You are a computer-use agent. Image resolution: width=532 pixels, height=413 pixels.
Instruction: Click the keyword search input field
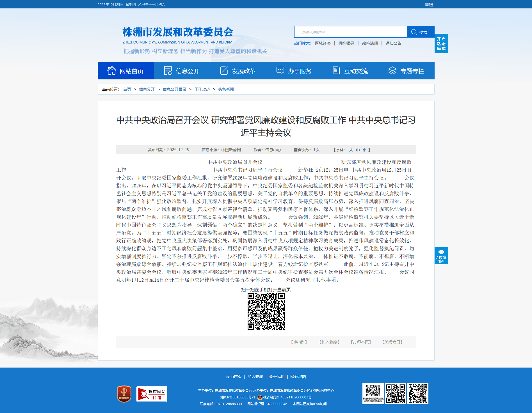(x=350, y=32)
